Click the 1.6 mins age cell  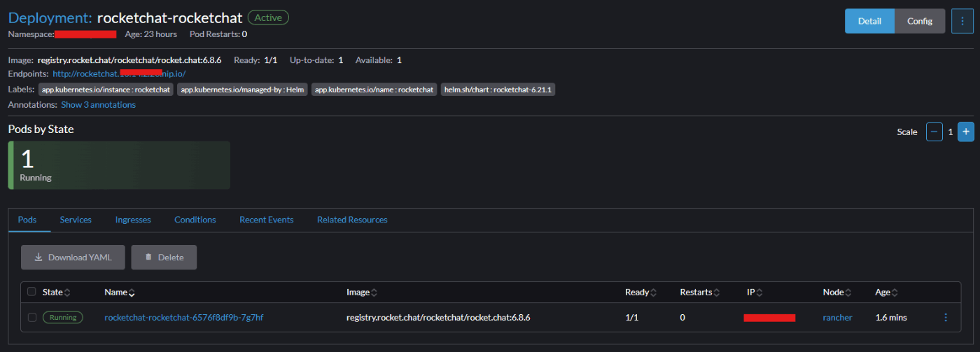[891, 318]
